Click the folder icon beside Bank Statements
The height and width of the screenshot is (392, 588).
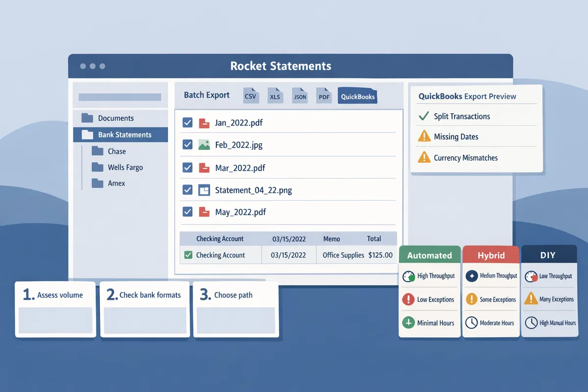click(87, 135)
